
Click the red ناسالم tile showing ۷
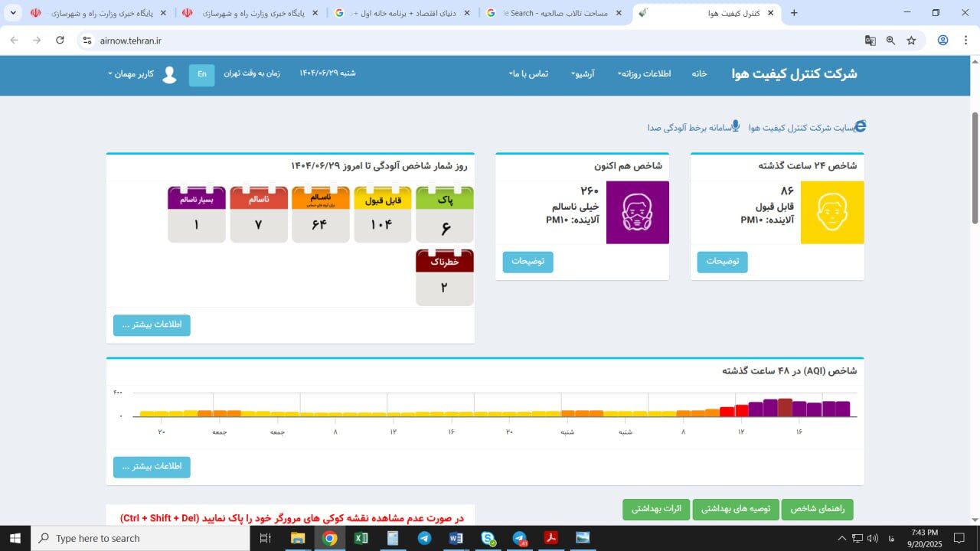[x=259, y=214]
